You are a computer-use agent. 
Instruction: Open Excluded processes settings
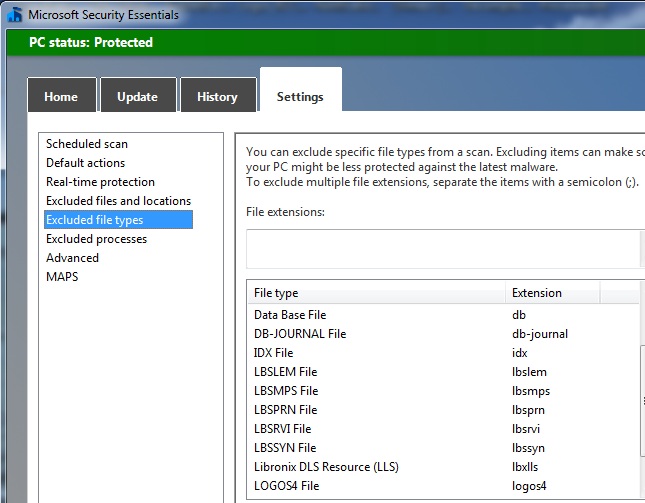[x=97, y=239]
